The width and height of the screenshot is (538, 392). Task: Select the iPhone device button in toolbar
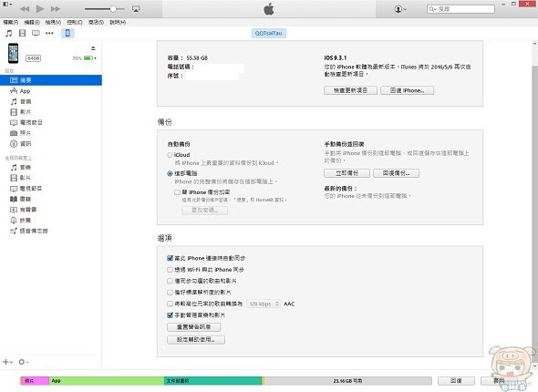pyautogui.click(x=67, y=33)
